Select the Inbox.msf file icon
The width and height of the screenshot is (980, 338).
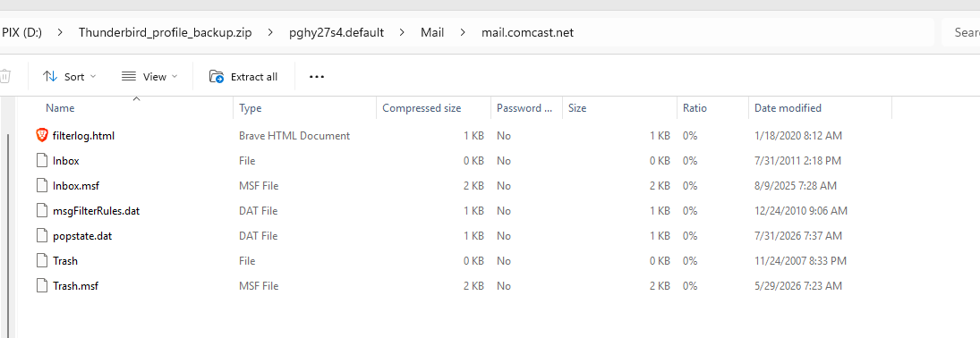pyautogui.click(x=42, y=186)
